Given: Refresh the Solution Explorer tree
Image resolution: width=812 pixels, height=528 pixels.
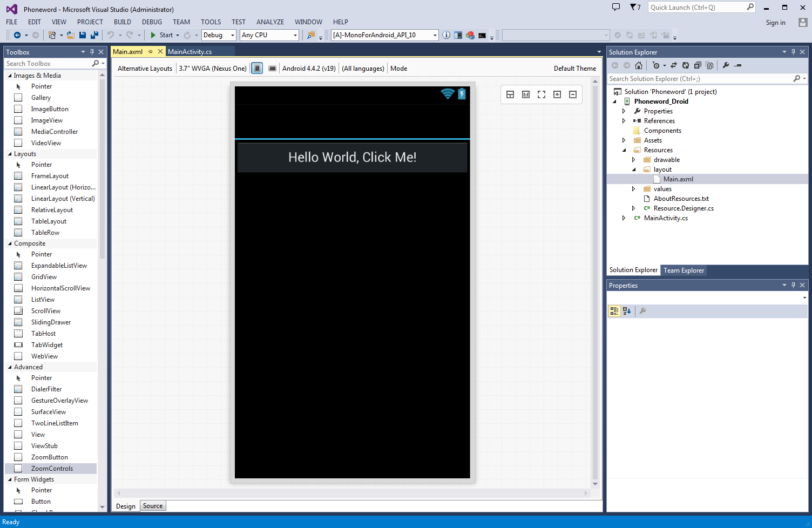Looking at the screenshot, I should [686, 65].
